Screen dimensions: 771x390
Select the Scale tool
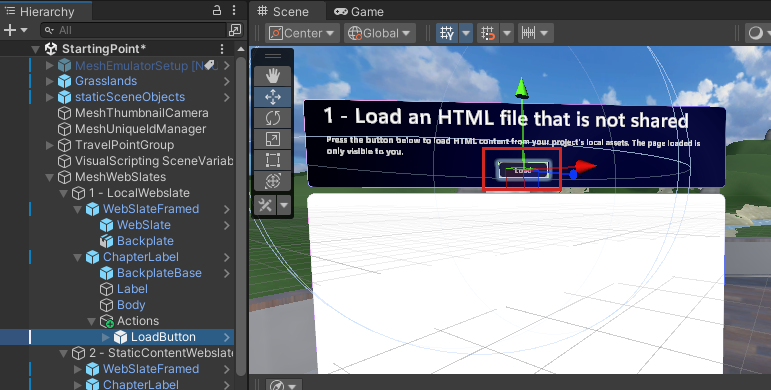(272, 139)
